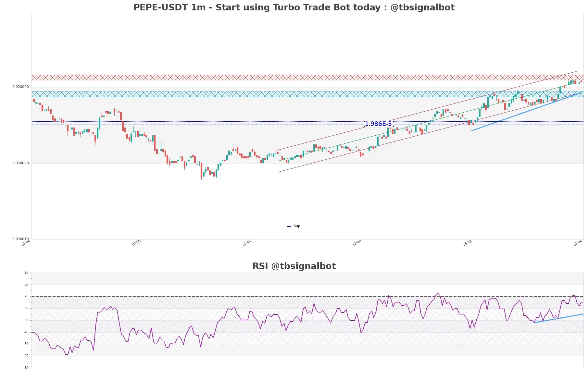Viewport: 588px width, 392px height.
Task: Click the 12:40 time axis label
Action: point(357,243)
